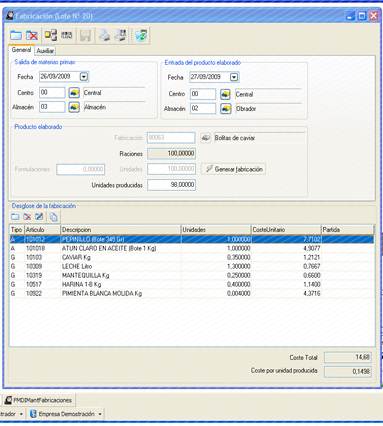
Task: Click the Formulaciones field 0,00000
Action: coord(81,169)
